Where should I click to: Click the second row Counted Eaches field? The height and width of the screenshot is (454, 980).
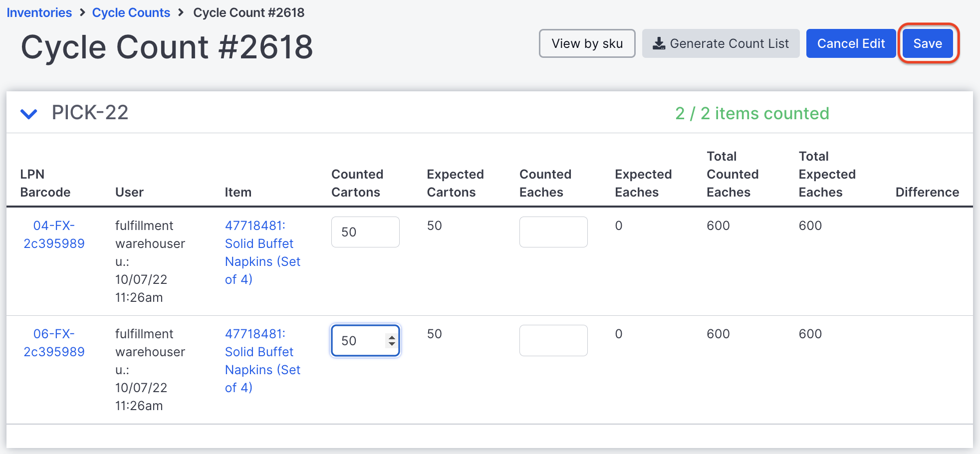[x=553, y=340]
